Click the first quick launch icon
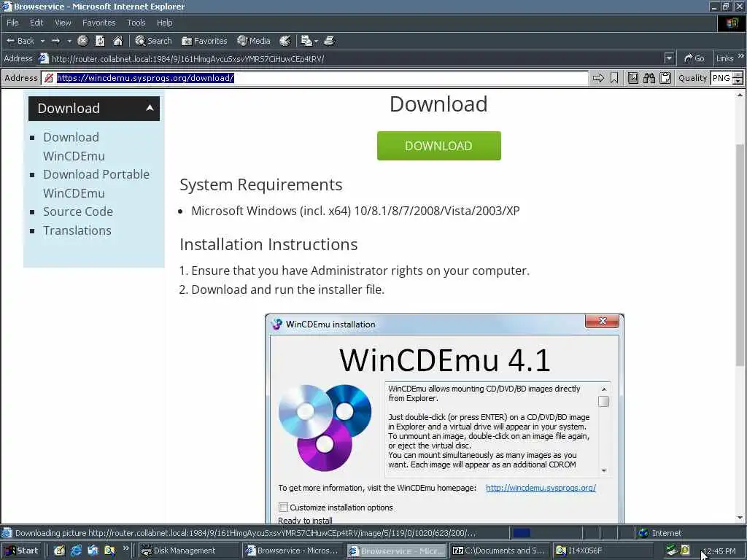747x560 pixels. 59,551
